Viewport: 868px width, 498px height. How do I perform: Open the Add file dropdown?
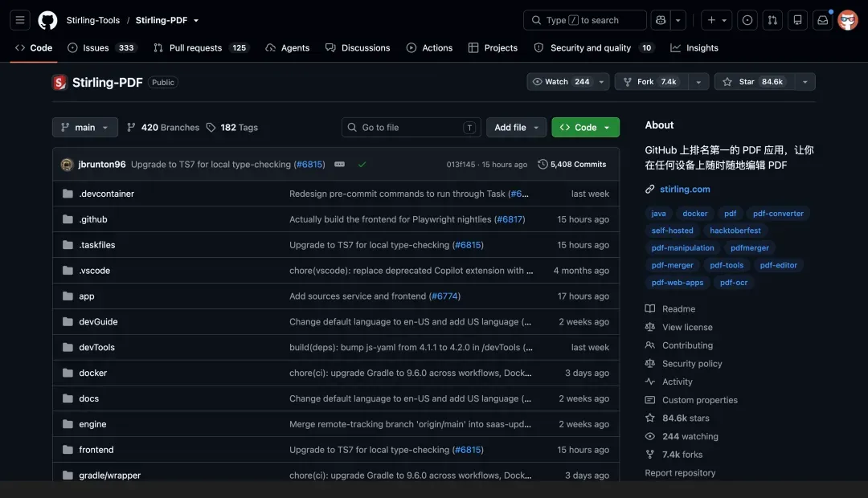coord(517,127)
